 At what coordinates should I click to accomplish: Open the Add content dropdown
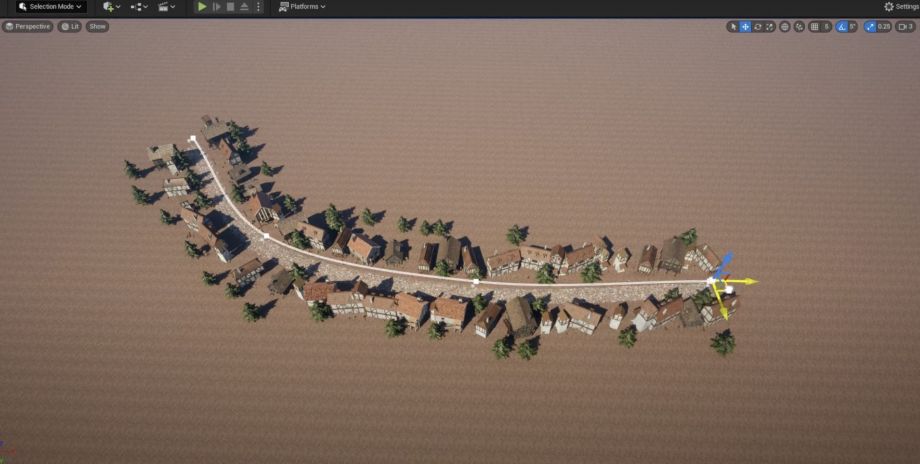point(111,7)
